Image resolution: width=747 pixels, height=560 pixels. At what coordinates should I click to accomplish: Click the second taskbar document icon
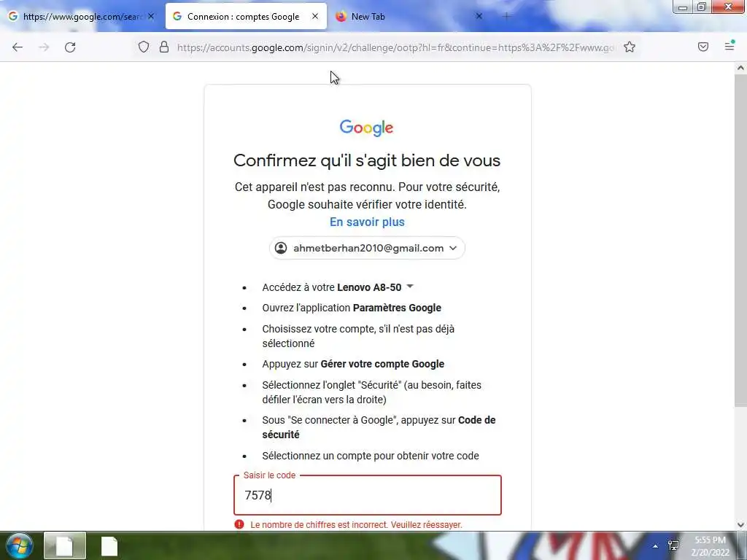(109, 545)
